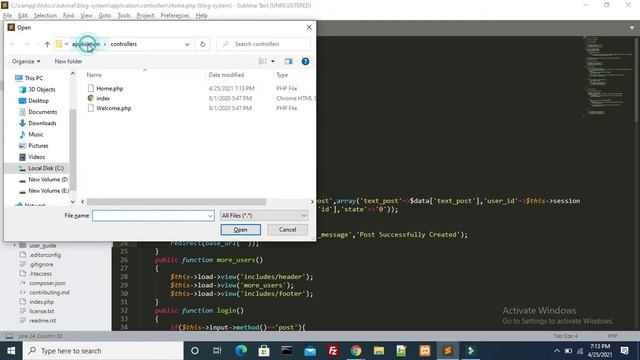Open Task View on taskbar
Viewport: 640px width, 360px height.
pos(217,351)
